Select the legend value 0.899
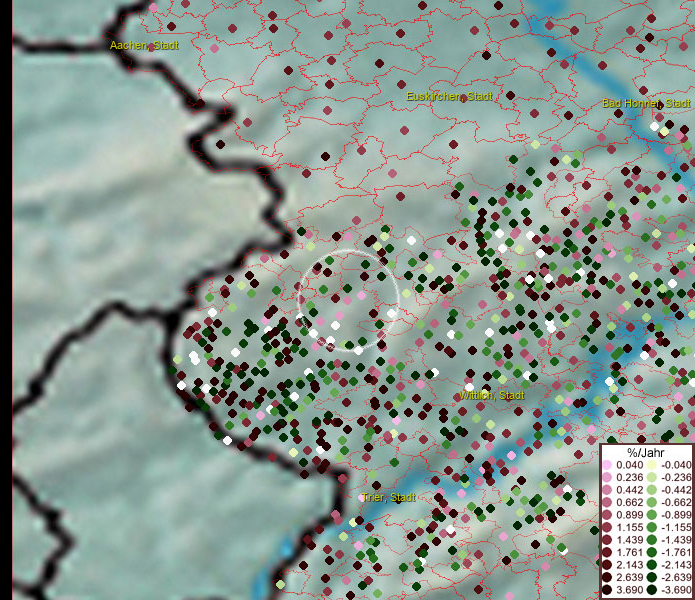 [x=629, y=515]
